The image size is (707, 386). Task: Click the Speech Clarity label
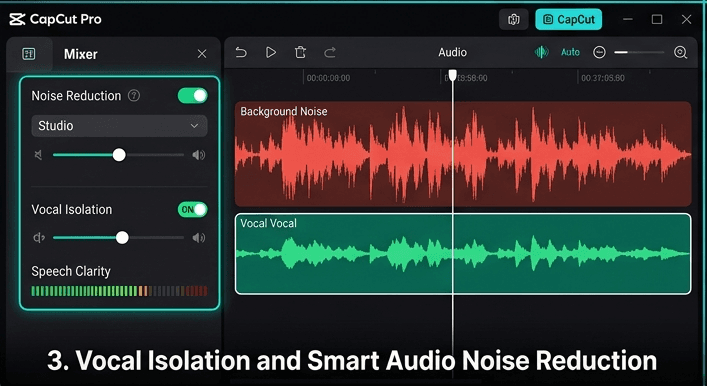[71, 271]
